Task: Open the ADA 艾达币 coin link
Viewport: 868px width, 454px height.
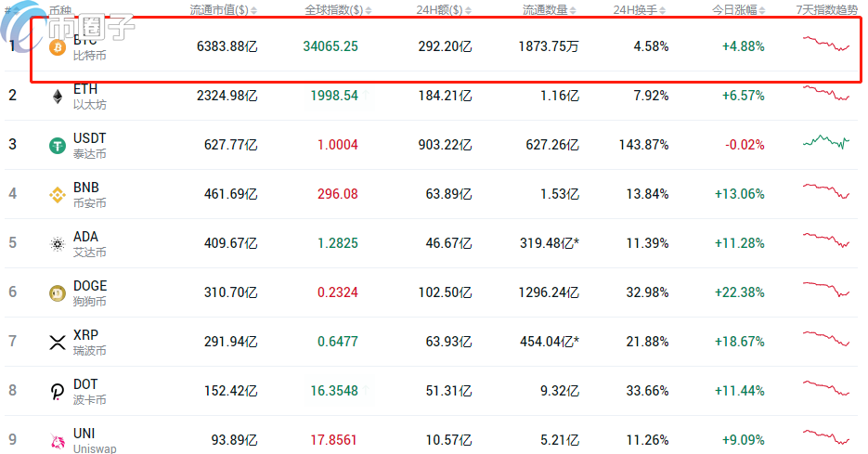Action: pos(90,243)
